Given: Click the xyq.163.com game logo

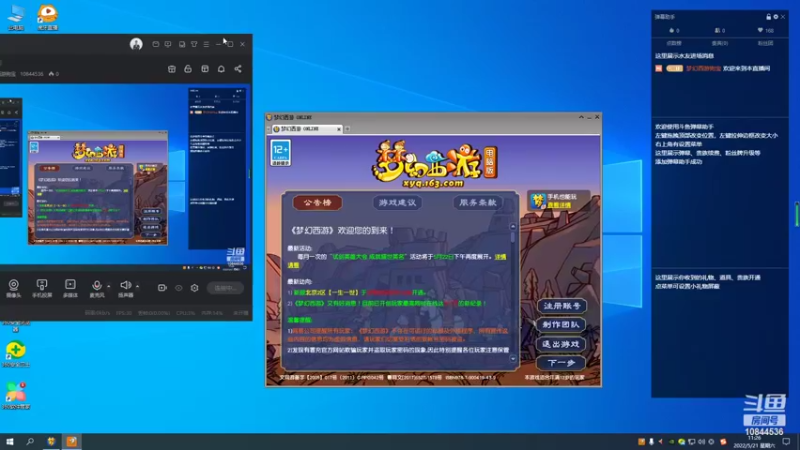Looking at the screenshot, I should (434, 164).
